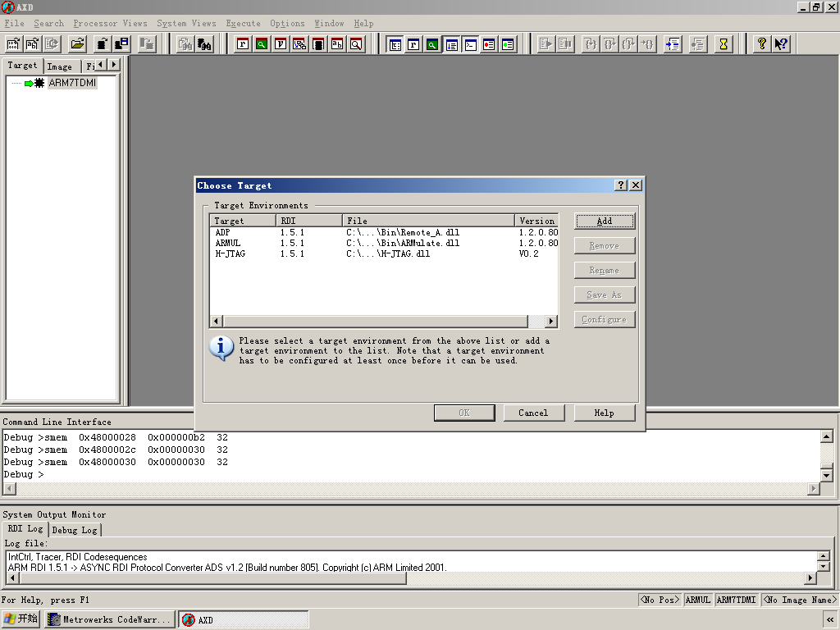Open System Registers view (blue-header r icon)
Screen dimensions: 840x630
click(x=413, y=44)
